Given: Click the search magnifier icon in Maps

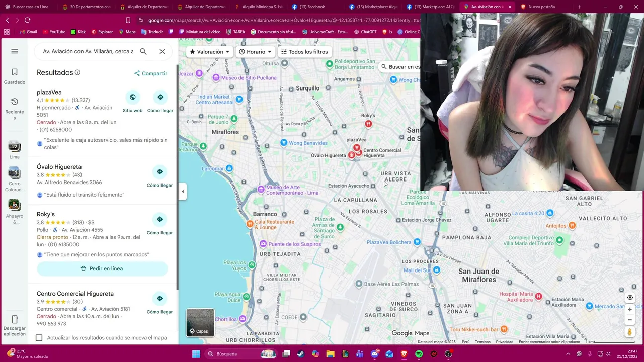Looking at the screenshot, I should (x=143, y=51).
